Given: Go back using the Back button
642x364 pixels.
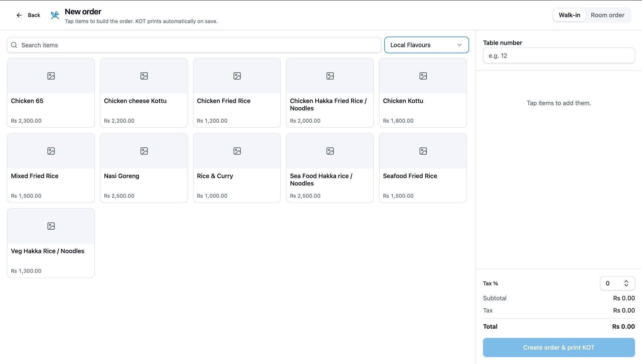Looking at the screenshot, I should [x=28, y=15].
